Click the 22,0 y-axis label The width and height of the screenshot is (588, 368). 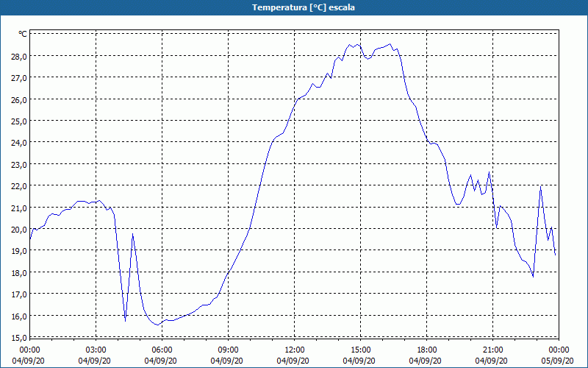click(20, 186)
